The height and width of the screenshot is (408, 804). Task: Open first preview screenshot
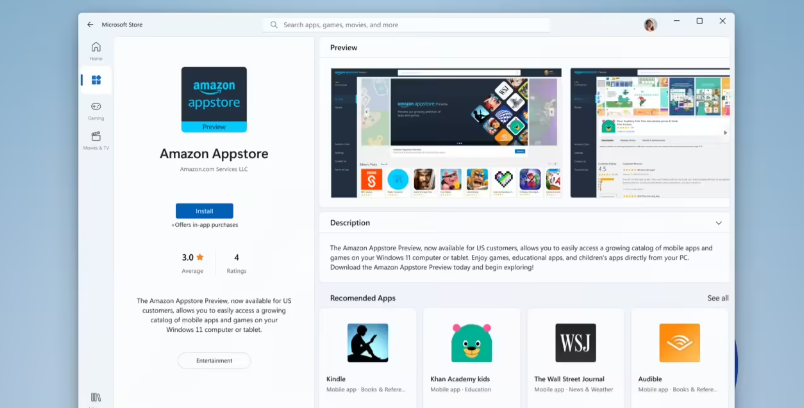coord(446,133)
